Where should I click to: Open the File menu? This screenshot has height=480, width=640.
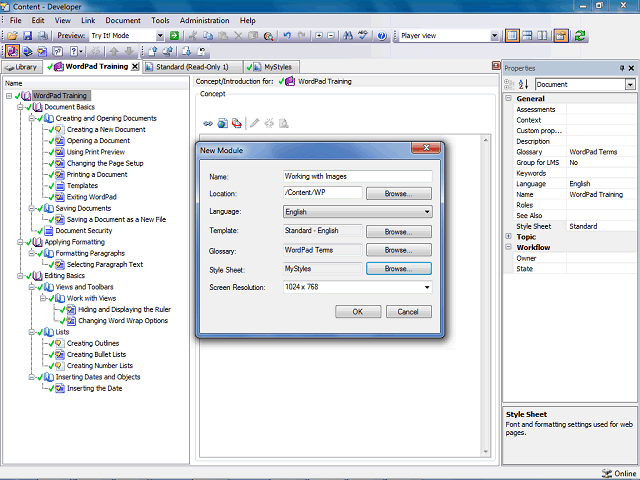point(16,20)
